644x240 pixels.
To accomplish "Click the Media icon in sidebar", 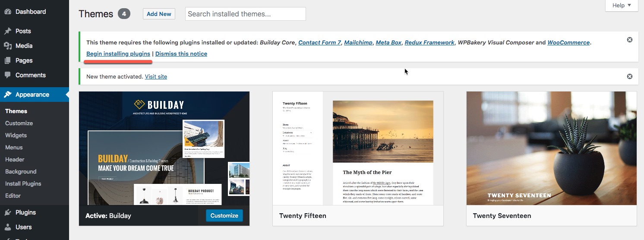I will point(8,46).
